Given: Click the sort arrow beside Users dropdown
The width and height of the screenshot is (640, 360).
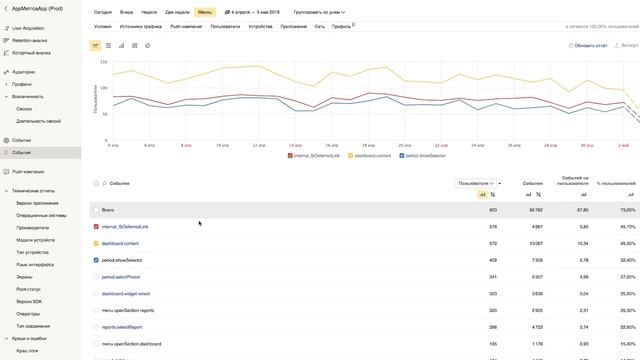Looking at the screenshot, I should pos(500,184).
